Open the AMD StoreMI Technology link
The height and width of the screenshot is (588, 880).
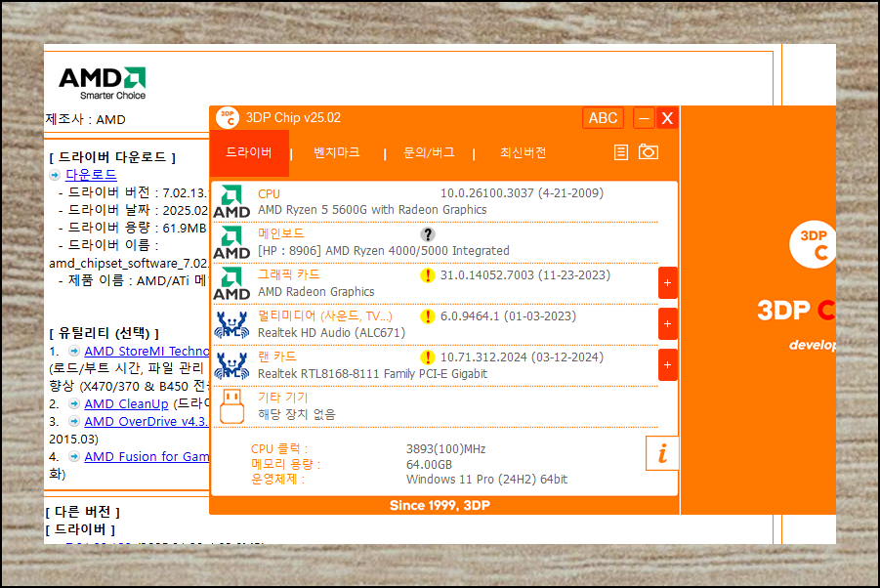tap(147, 352)
